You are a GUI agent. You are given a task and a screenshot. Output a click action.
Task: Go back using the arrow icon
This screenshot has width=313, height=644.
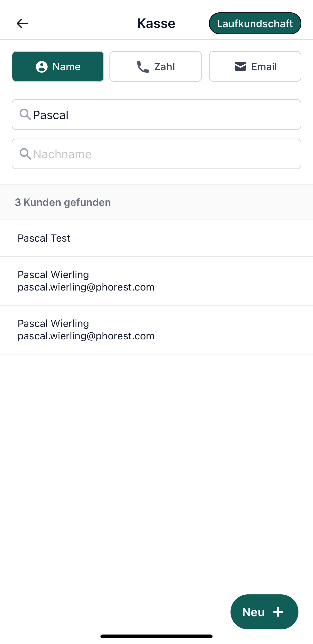(22, 24)
